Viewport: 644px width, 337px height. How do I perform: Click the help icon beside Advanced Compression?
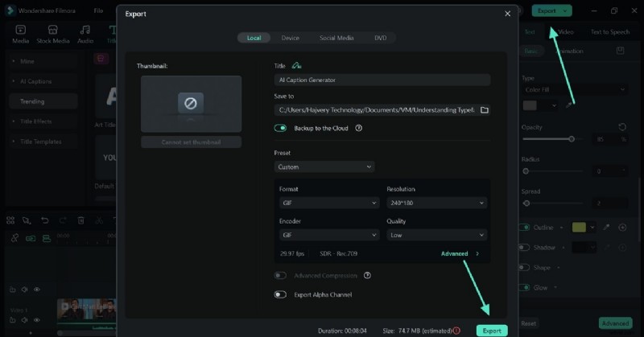(x=367, y=275)
